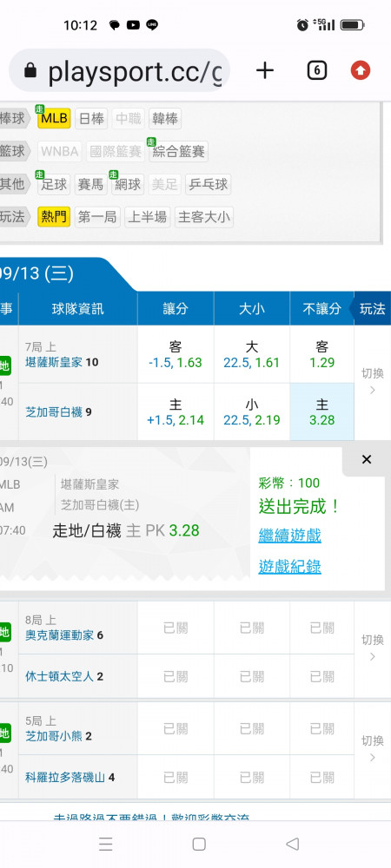391x868 pixels.
Task: Pick 主 3.28 moneyline odds
Action: pos(321,412)
